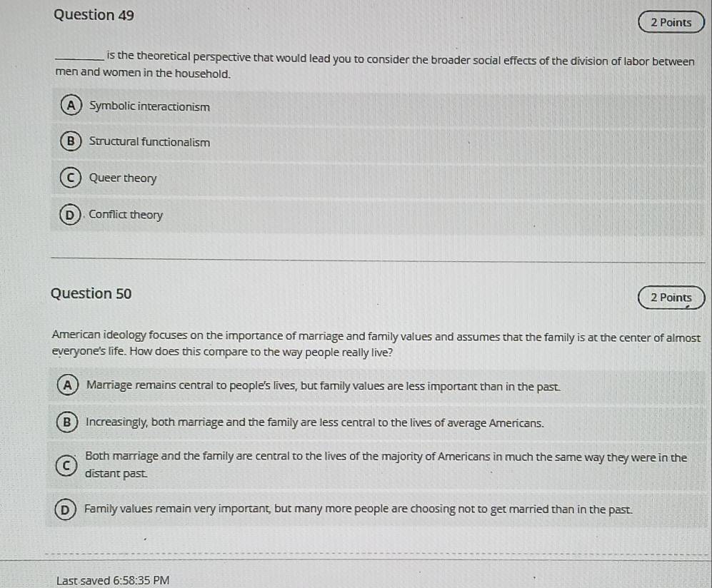Image resolution: width=712 pixels, height=588 pixels.
Task: Click answer text 'Family values remain very important'
Action: (x=358, y=510)
